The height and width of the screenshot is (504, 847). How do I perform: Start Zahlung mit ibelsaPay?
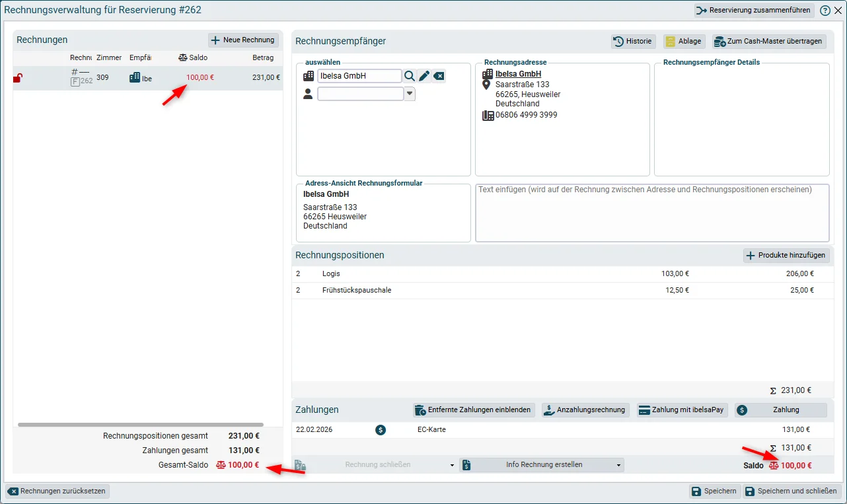682,410
